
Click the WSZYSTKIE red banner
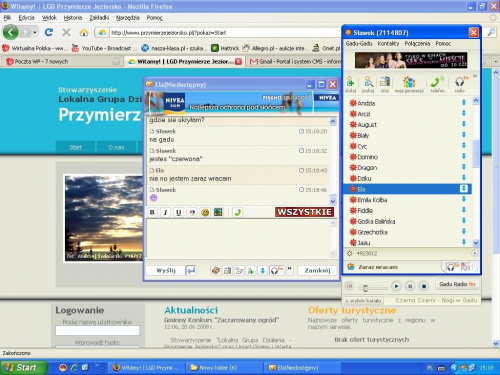coord(304,212)
